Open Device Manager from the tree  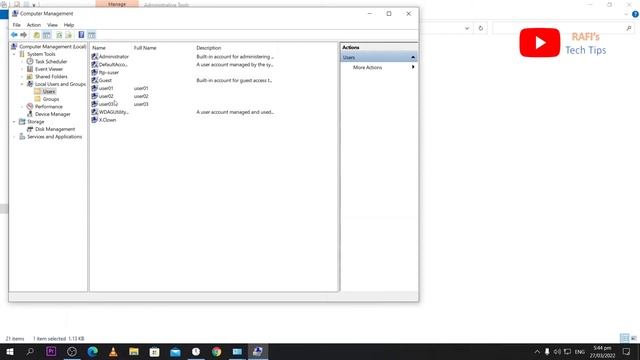pos(53,114)
